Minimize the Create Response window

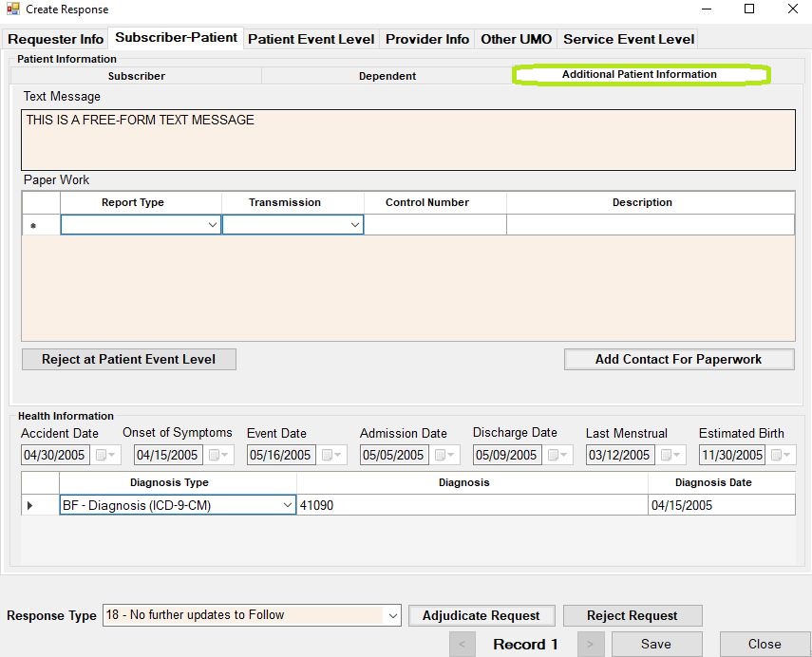pyautogui.click(x=707, y=9)
